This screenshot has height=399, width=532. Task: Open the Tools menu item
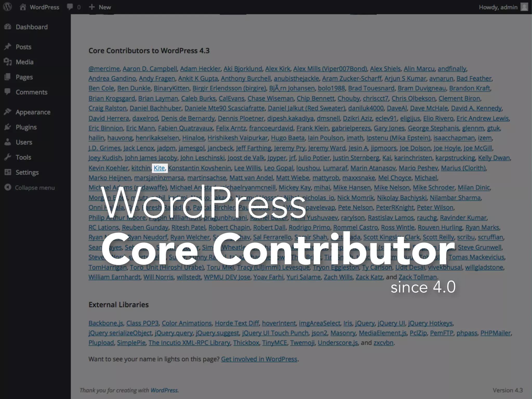click(x=23, y=157)
